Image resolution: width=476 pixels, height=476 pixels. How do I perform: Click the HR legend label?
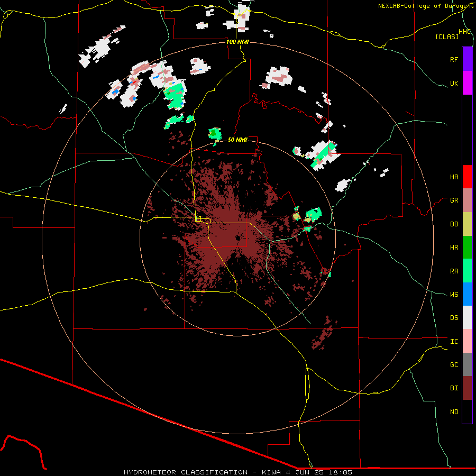pos(454,248)
